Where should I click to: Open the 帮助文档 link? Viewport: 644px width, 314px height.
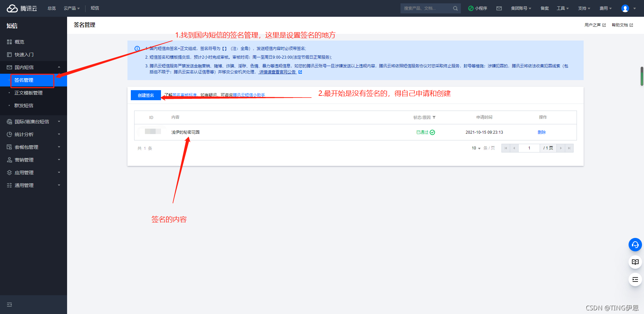click(622, 25)
